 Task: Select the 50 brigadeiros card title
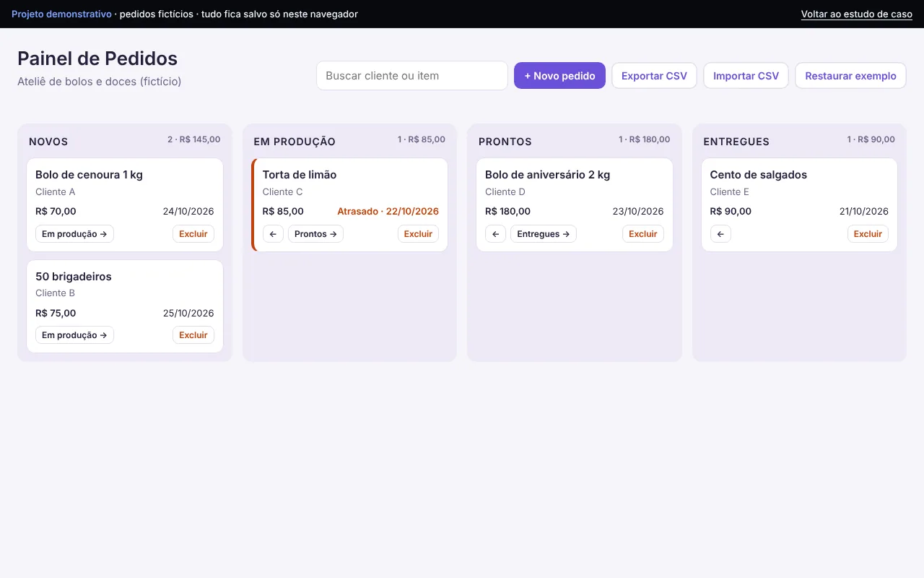(74, 277)
